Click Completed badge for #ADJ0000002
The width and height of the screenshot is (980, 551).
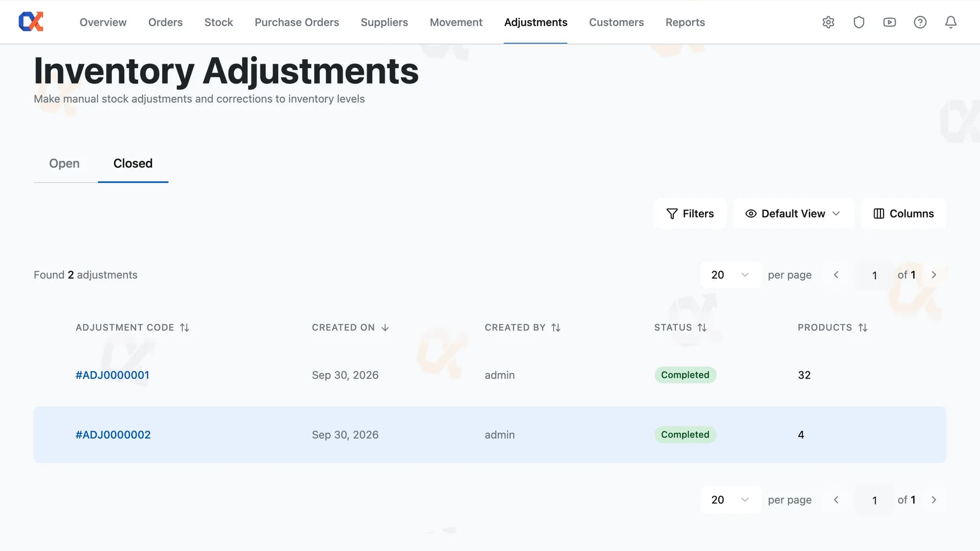click(685, 434)
